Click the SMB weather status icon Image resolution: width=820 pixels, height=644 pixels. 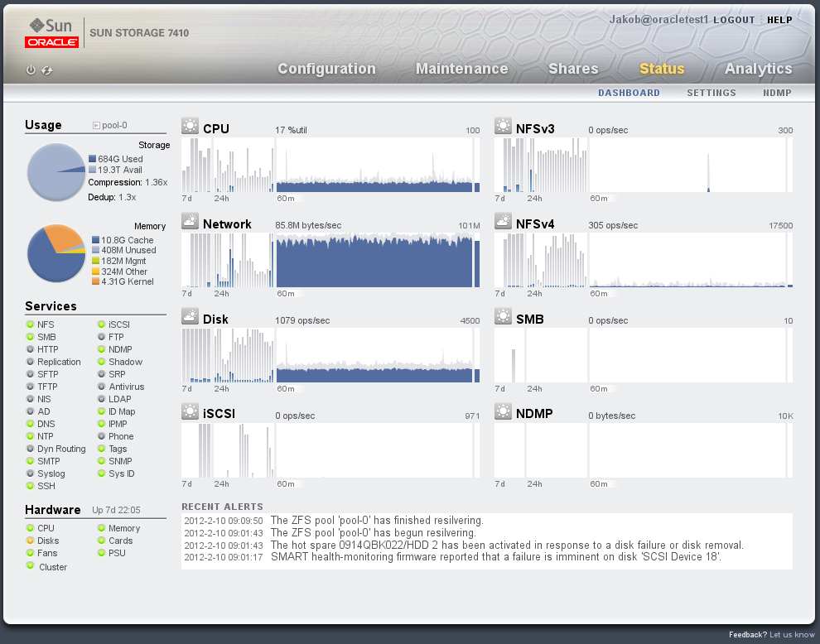[x=503, y=317]
